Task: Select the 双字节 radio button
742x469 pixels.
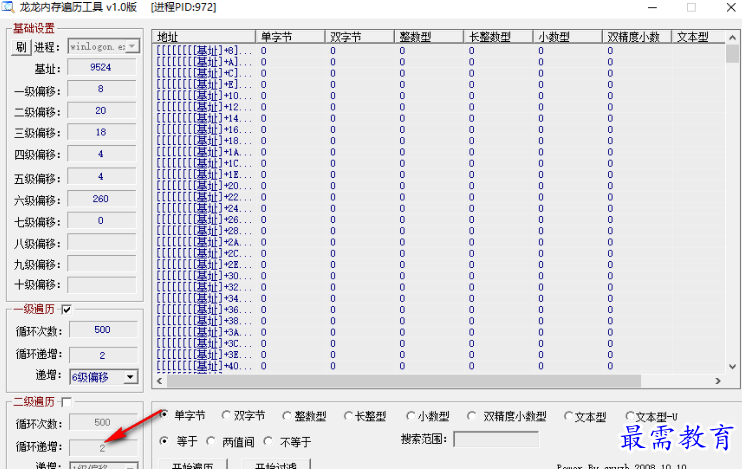Action: (226, 416)
